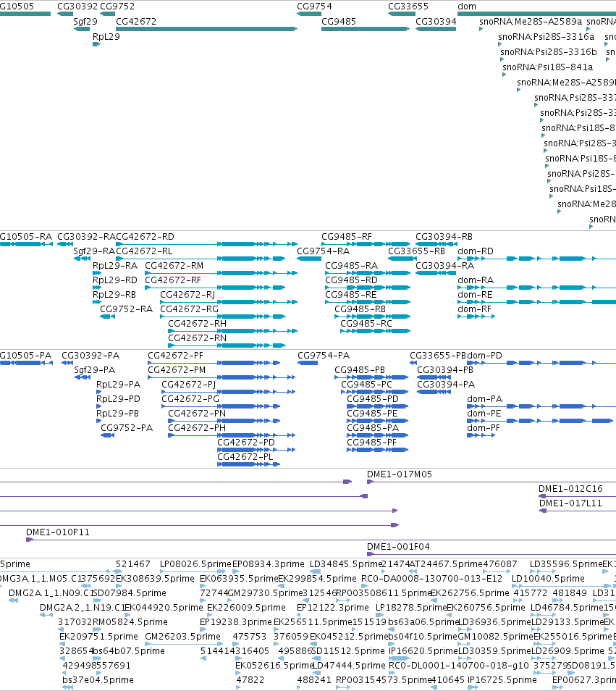Click the CG9485-RD transcript label

[351, 280]
